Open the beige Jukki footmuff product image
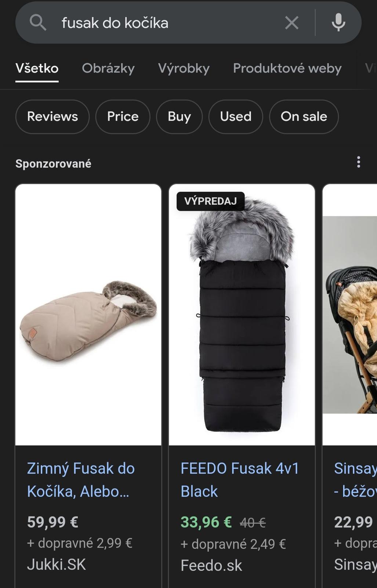 (x=88, y=315)
